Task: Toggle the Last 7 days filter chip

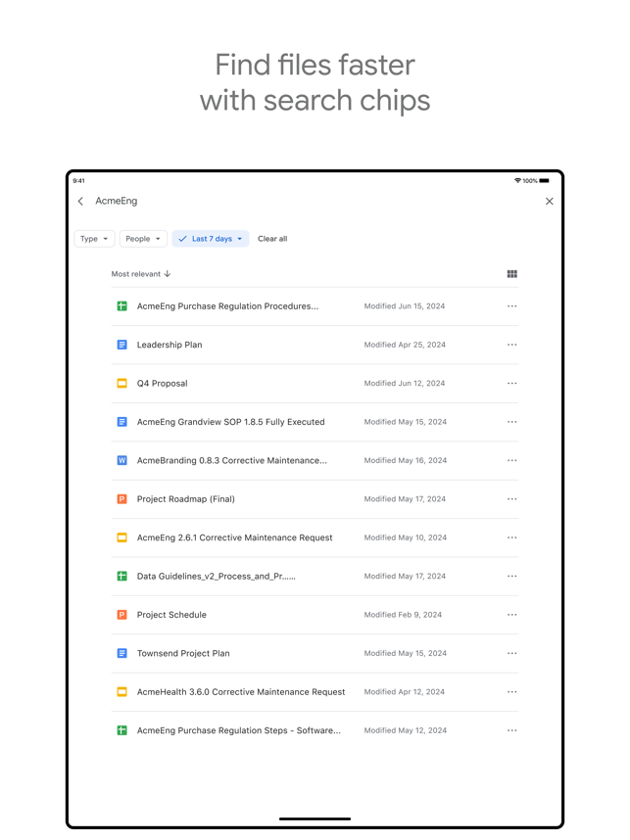Action: [x=211, y=239]
